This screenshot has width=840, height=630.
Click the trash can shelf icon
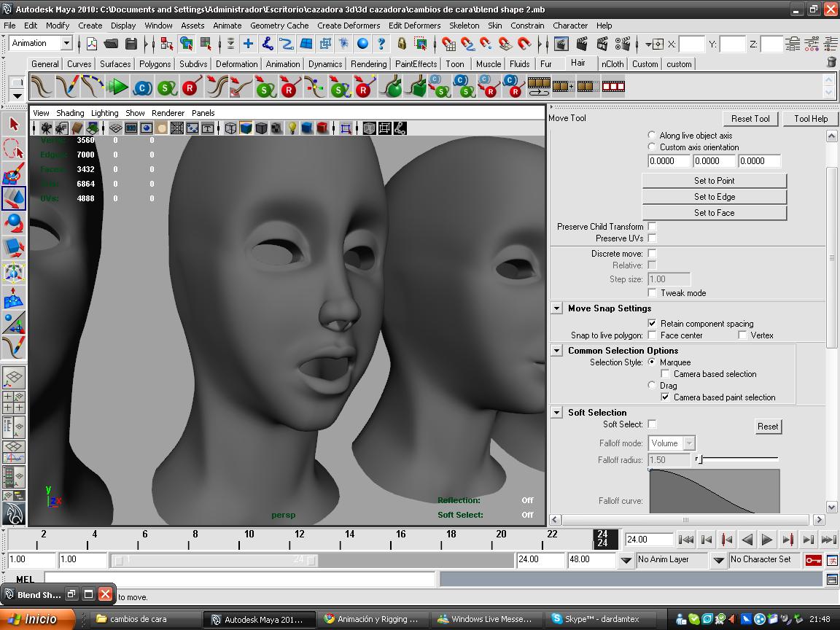[831, 63]
